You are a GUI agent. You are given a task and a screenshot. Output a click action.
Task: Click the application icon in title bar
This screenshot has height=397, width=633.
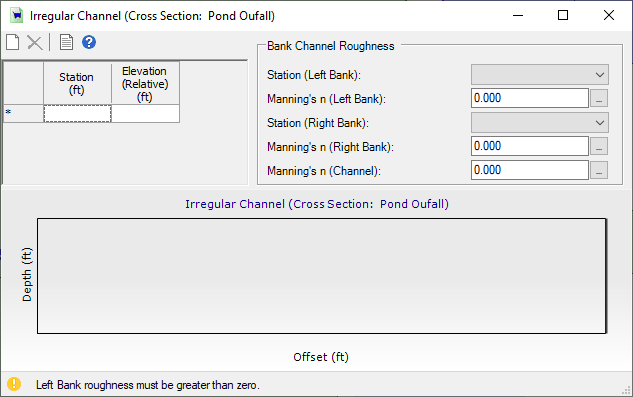pyautogui.click(x=17, y=16)
